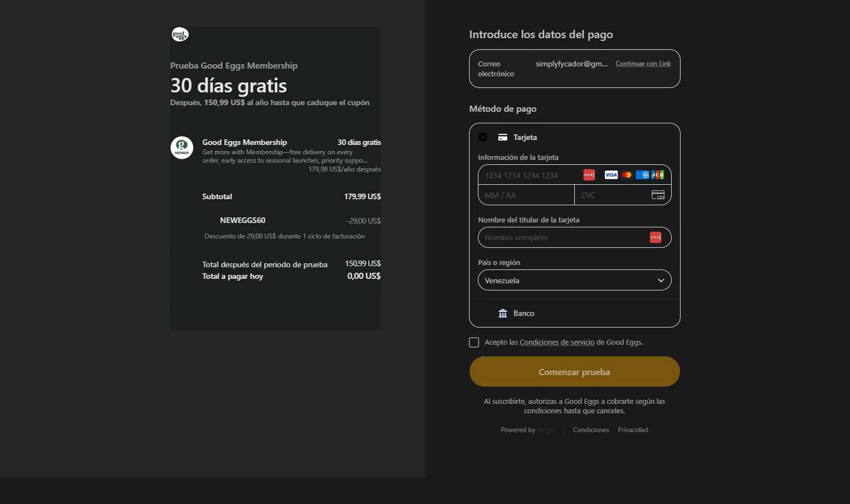The height and width of the screenshot is (504, 850).
Task: Click the 179,99 US$/año después text
Action: pos(344,169)
